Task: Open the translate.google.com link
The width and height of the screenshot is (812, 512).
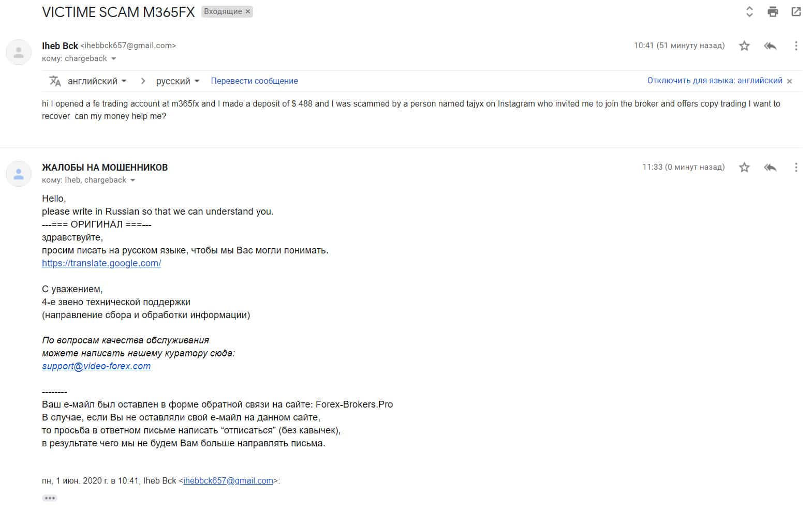Action: coord(101,263)
